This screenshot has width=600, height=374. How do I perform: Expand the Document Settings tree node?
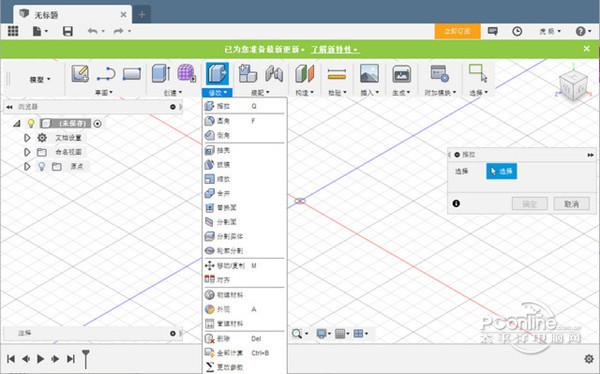pyautogui.click(x=27, y=138)
